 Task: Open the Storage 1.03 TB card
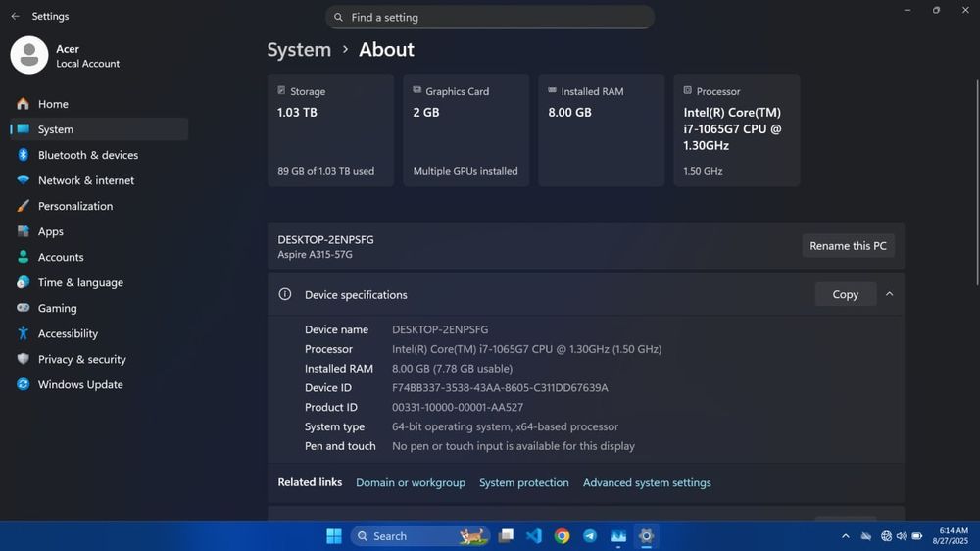[x=330, y=130]
